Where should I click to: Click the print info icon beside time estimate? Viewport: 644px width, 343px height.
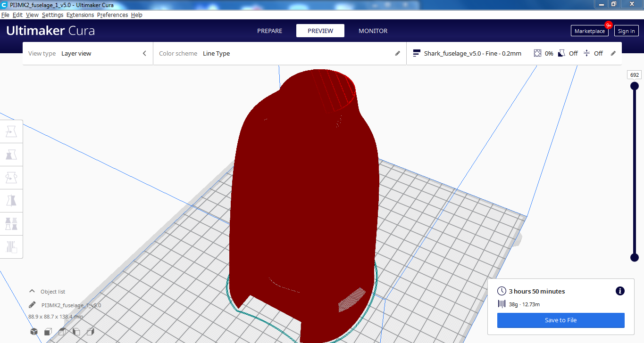coord(620,291)
